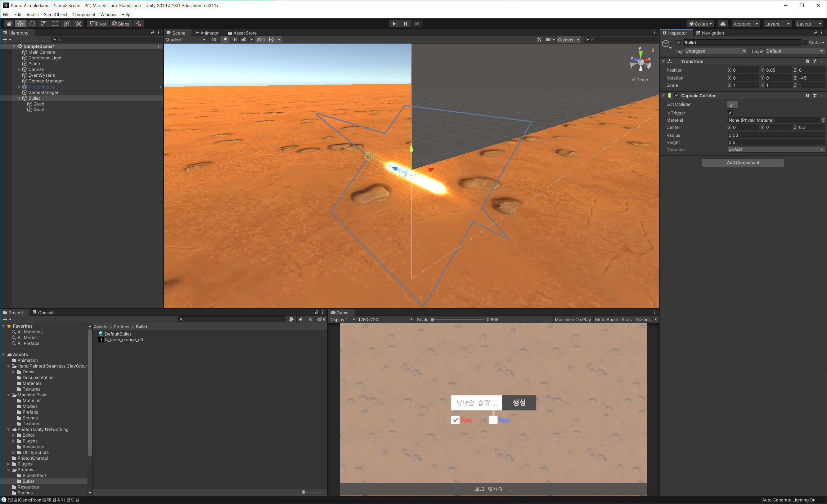Screen dimensions: 827x504
Task: Enable the Static checkbox
Action: (x=805, y=42)
